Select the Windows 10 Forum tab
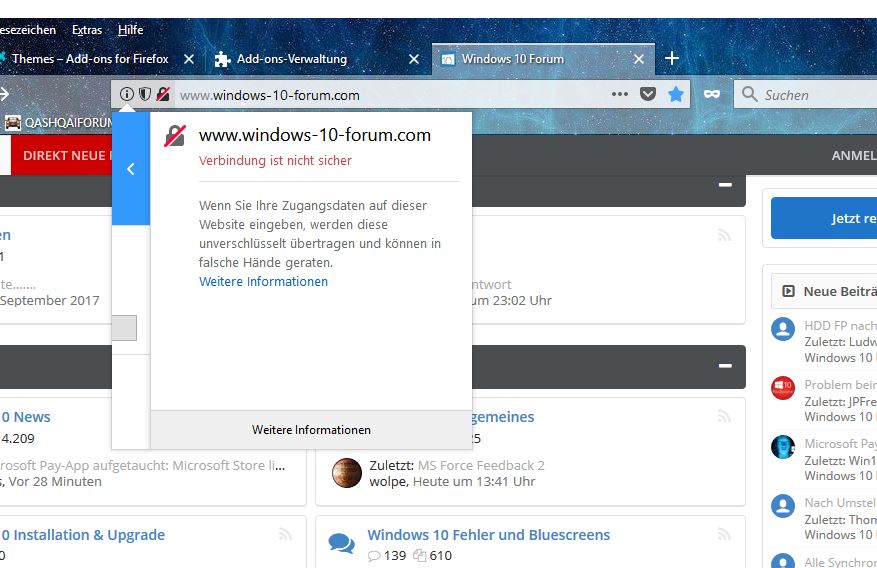877x568 pixels. tap(512, 59)
